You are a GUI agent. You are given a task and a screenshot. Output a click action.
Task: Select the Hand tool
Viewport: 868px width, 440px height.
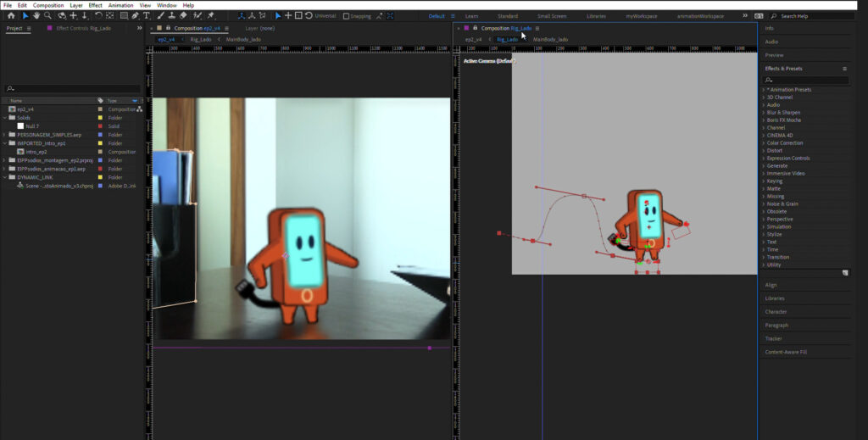pyautogui.click(x=36, y=15)
